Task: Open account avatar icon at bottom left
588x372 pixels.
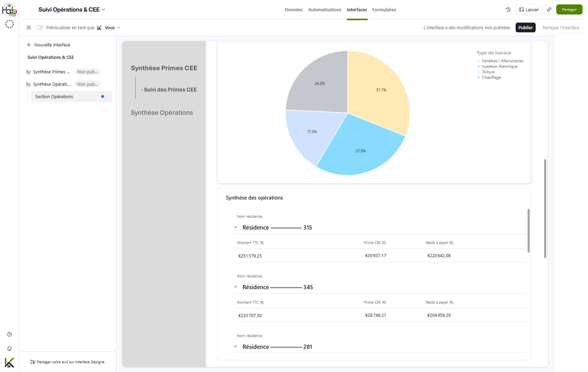Action: tap(10, 363)
